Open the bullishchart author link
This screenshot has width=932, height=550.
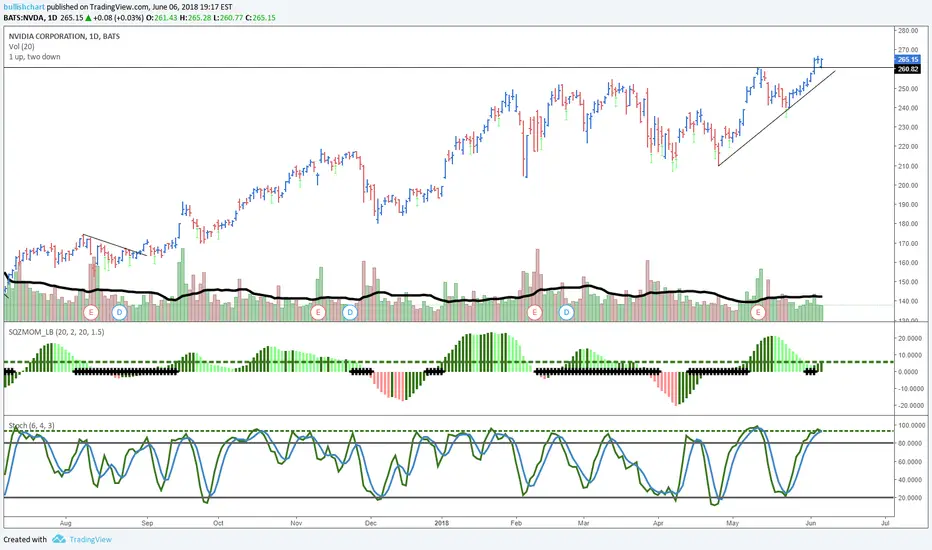point(24,7)
